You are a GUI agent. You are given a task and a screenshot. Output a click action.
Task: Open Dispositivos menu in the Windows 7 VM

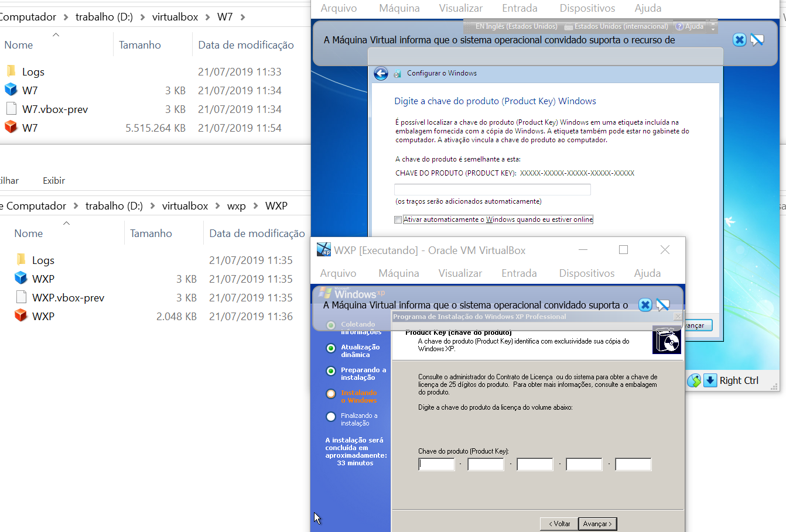click(587, 8)
